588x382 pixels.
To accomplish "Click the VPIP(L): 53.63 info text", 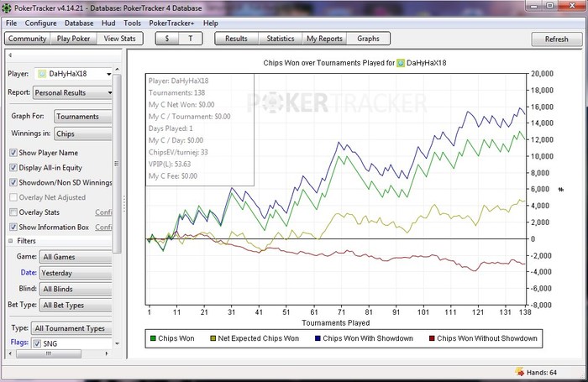I will click(170, 164).
